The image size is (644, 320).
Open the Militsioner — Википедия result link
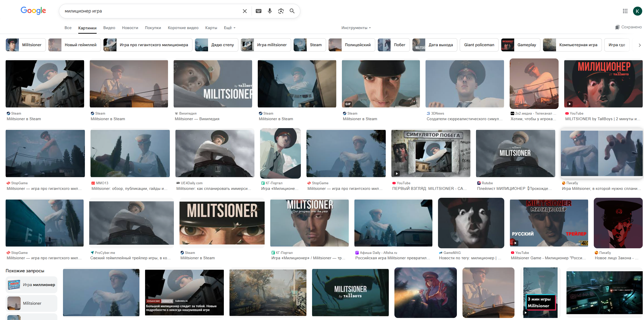click(x=197, y=119)
